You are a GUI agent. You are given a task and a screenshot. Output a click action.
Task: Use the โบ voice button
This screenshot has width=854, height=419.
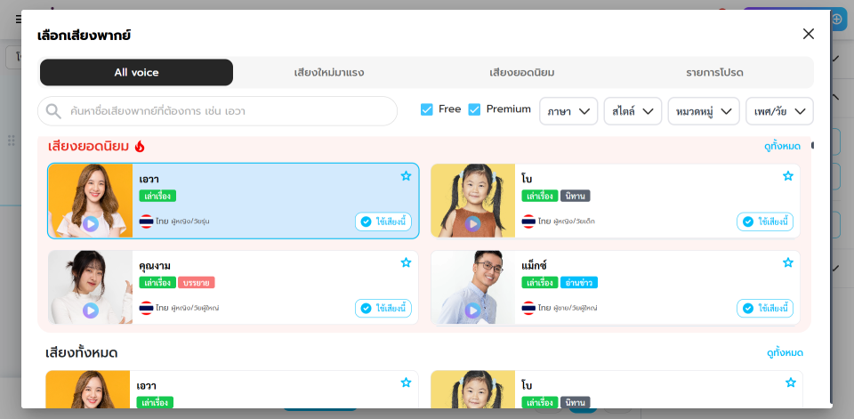pyautogui.click(x=765, y=222)
